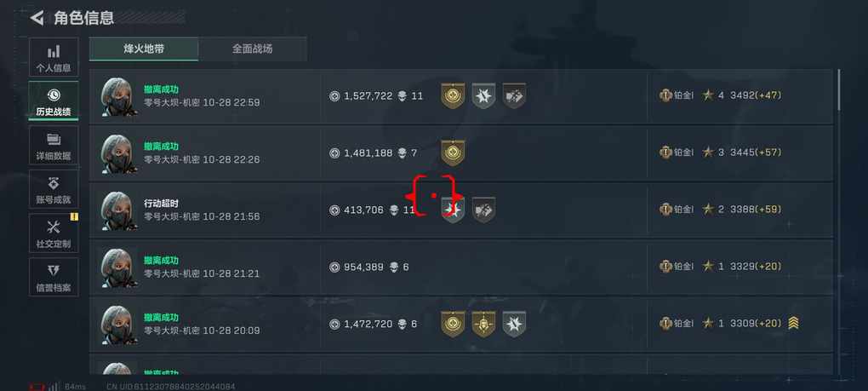This screenshot has width=868, height=391.
Task: Click the gold helmet badge in the 20:09 match
Action: coord(484,324)
